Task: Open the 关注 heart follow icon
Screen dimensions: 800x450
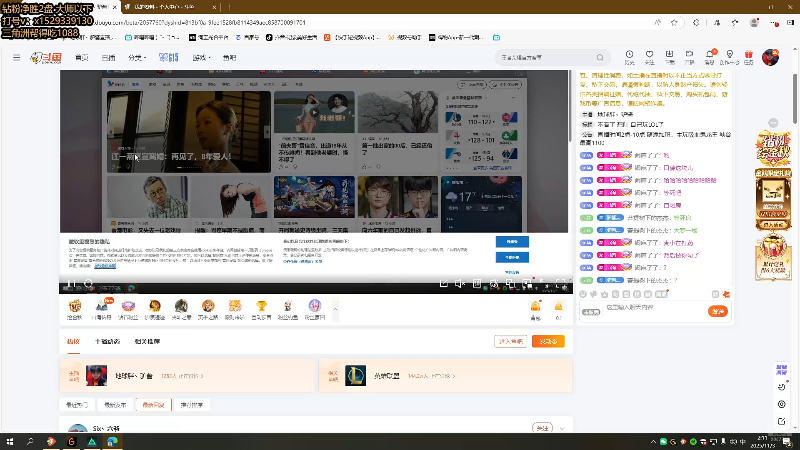Action: coord(649,57)
